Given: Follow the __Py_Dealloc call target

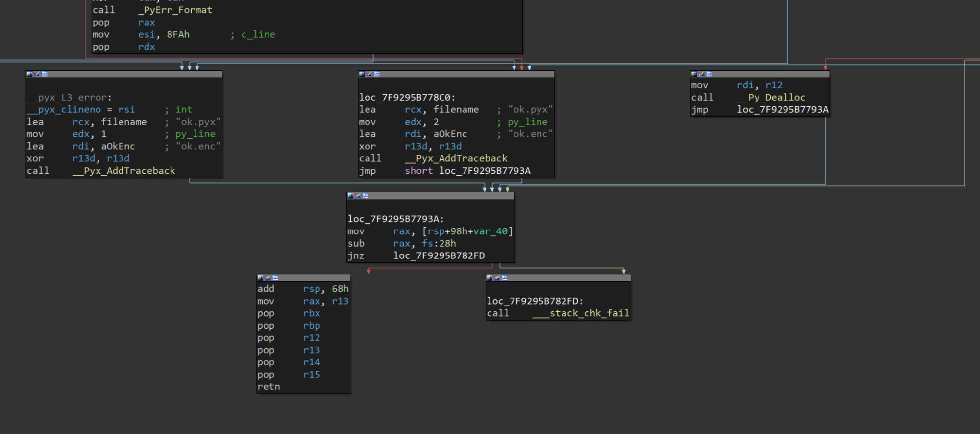Looking at the screenshot, I should (771, 98).
